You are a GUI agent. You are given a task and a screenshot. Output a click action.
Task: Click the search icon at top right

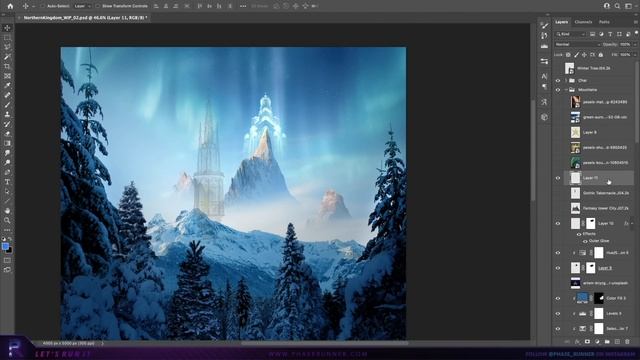coord(617,6)
